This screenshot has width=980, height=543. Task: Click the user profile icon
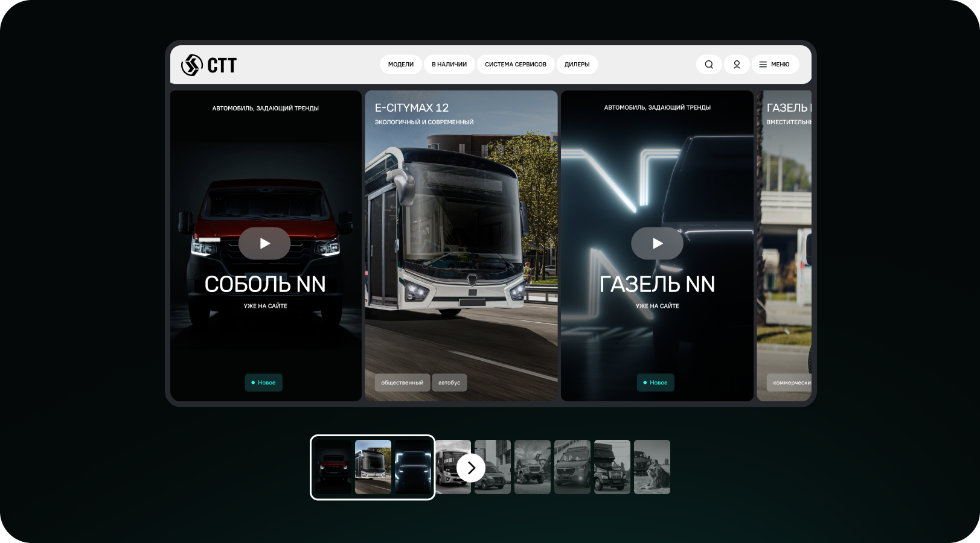click(737, 65)
